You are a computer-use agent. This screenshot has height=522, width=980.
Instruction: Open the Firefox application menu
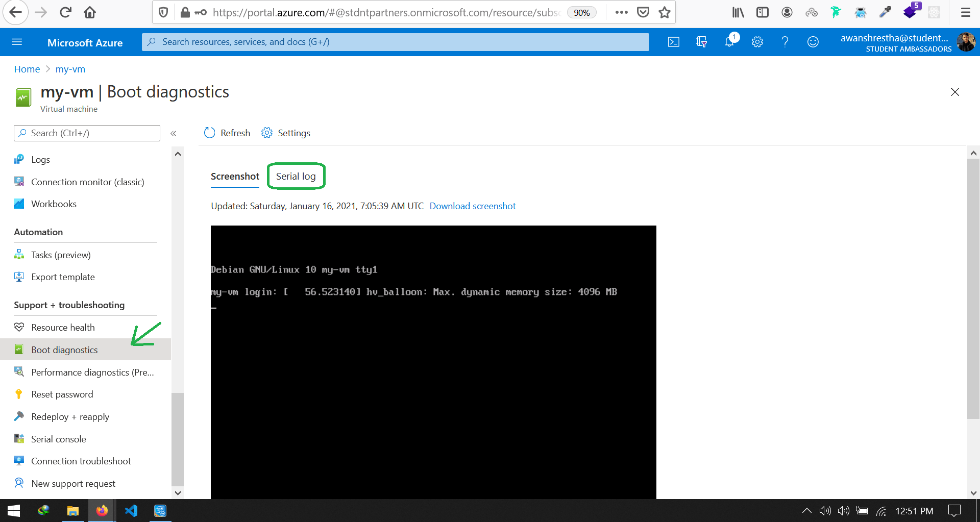pyautogui.click(x=965, y=13)
